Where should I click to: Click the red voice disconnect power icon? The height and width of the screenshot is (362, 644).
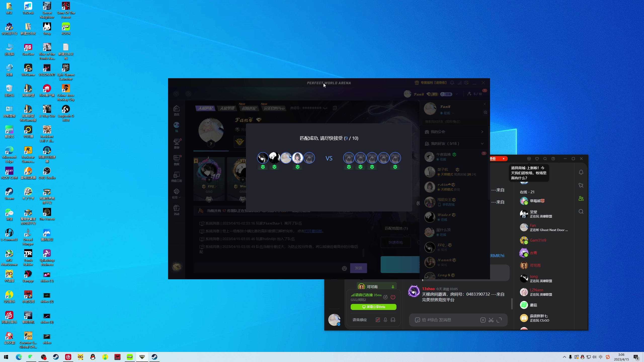(x=393, y=297)
